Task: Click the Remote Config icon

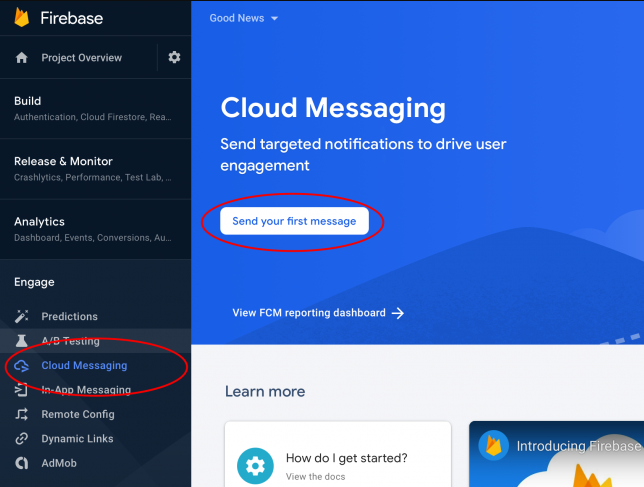Action: point(21,414)
